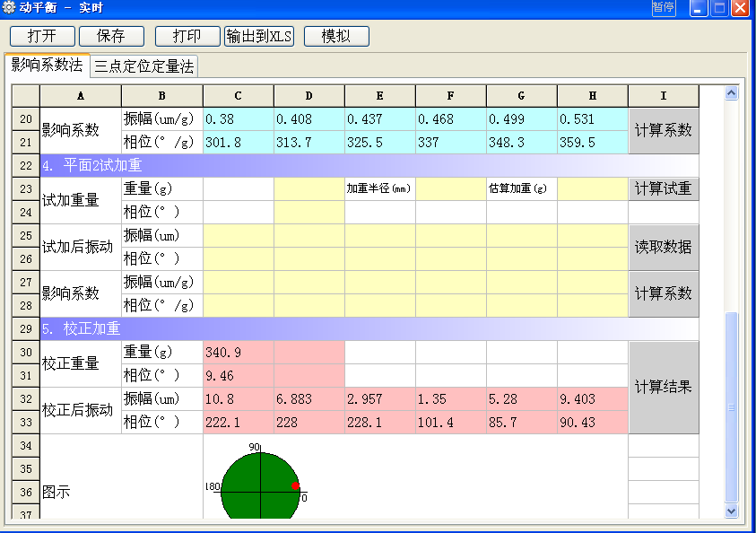The height and width of the screenshot is (533, 756).
Task: Click the 计算试重 button
Action: click(664, 188)
